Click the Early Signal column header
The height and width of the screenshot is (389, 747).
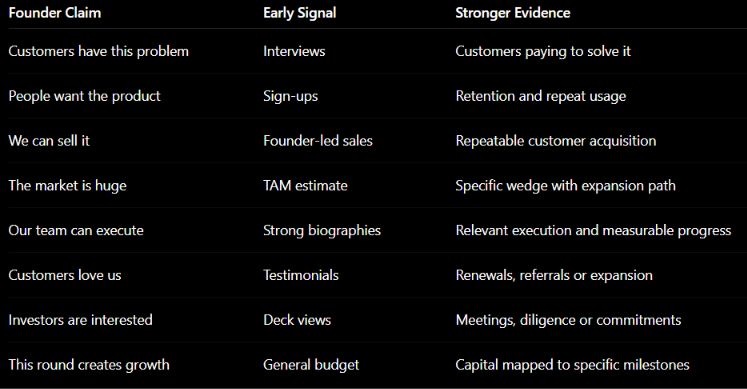click(x=300, y=13)
